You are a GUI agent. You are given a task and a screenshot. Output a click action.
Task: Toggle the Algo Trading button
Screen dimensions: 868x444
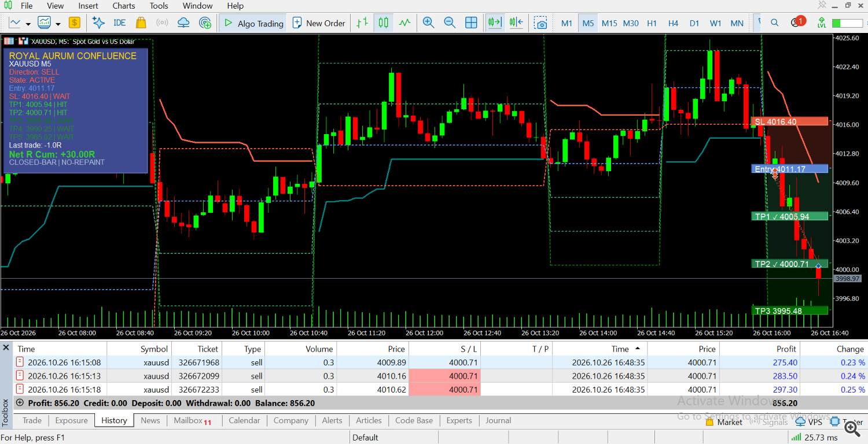tap(253, 23)
